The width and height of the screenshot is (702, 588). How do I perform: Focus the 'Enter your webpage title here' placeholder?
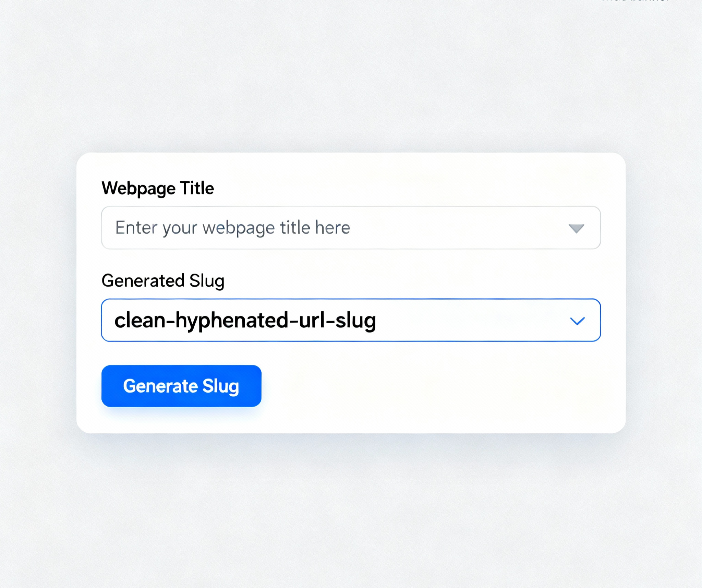click(x=232, y=228)
